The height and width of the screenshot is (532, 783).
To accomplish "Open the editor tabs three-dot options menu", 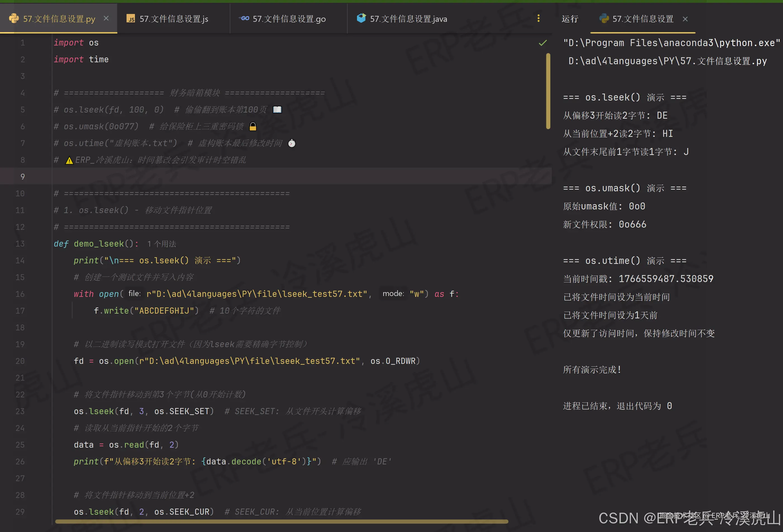I will pos(538,18).
